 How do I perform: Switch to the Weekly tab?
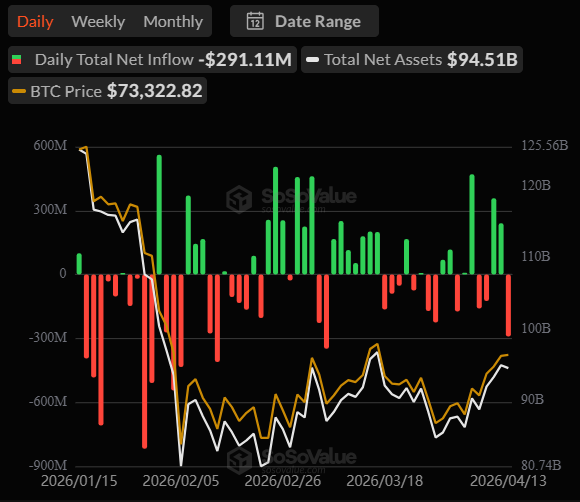tap(98, 21)
